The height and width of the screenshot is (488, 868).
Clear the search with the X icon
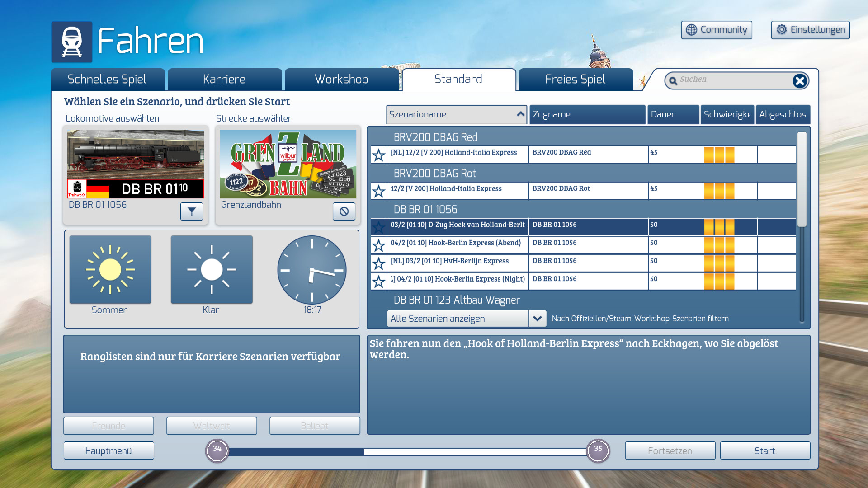tap(799, 81)
